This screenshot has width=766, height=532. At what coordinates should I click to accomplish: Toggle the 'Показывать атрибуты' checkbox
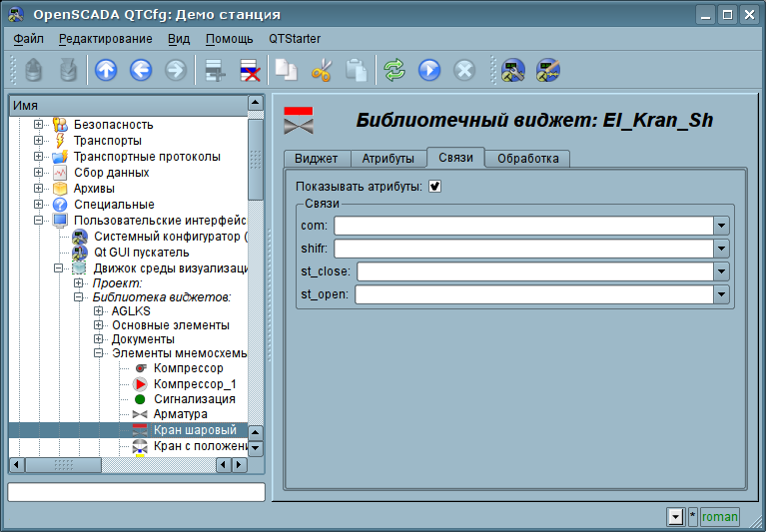pos(435,186)
